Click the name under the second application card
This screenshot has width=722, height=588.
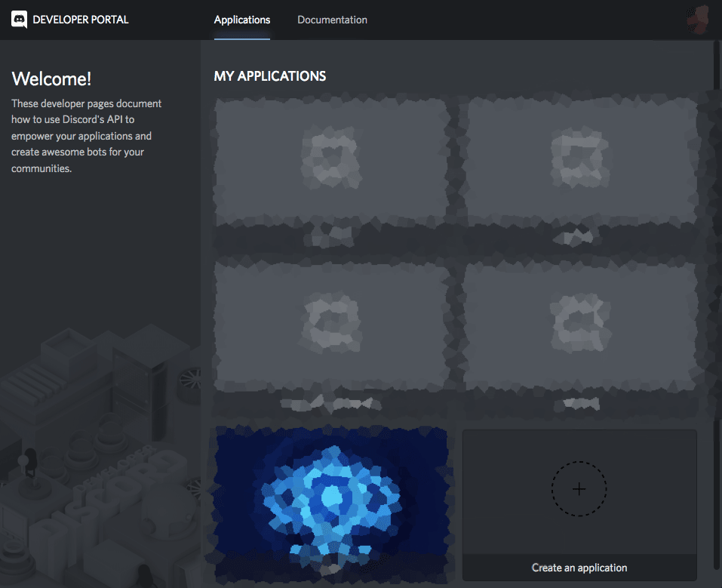coord(579,239)
